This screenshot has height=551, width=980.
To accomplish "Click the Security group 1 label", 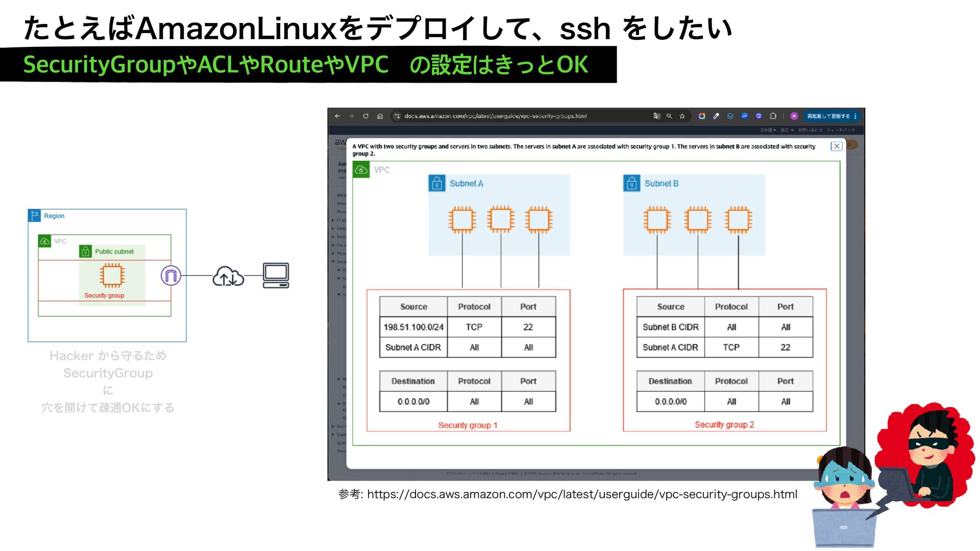I will click(467, 425).
